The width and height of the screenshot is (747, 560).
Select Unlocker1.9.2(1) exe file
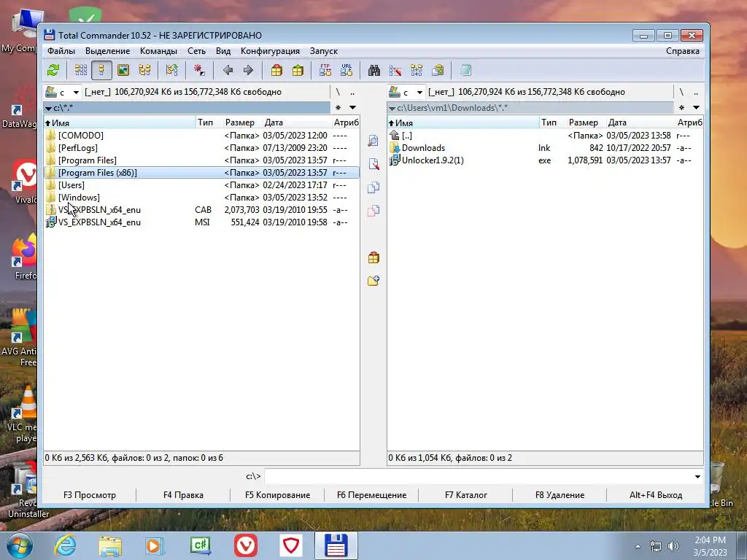tap(545, 160)
